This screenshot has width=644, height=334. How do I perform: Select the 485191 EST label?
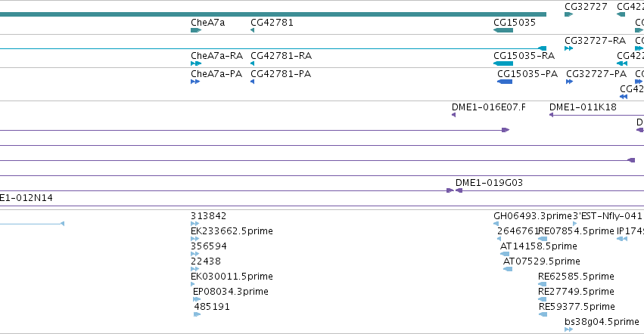tap(212, 307)
